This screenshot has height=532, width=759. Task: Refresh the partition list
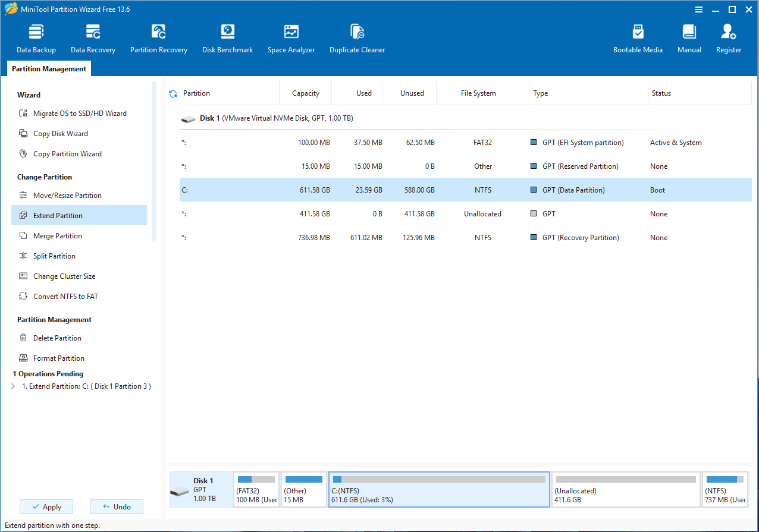pyautogui.click(x=172, y=93)
